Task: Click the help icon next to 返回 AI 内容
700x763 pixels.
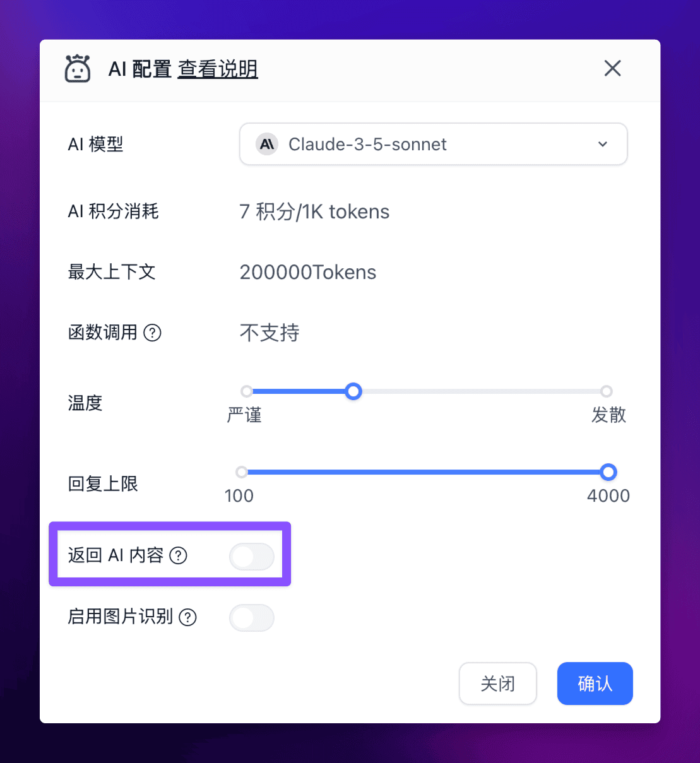Action: coord(179,555)
